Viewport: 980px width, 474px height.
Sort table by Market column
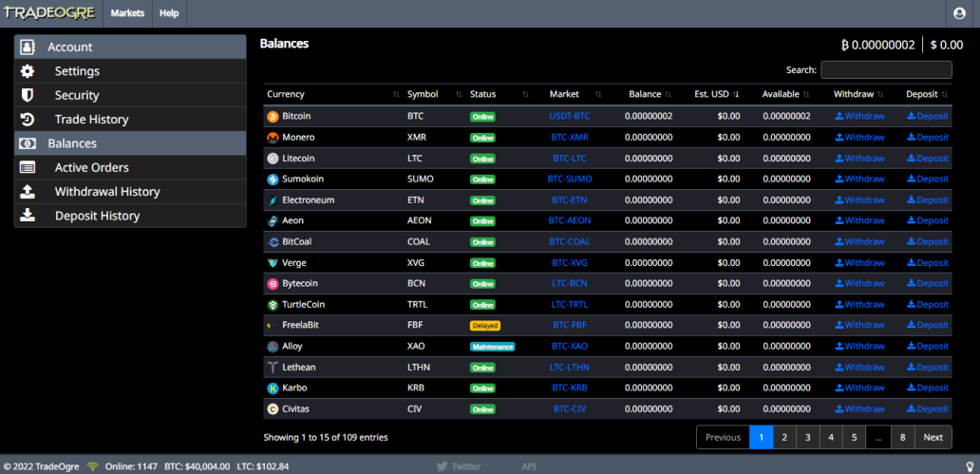coord(569,94)
